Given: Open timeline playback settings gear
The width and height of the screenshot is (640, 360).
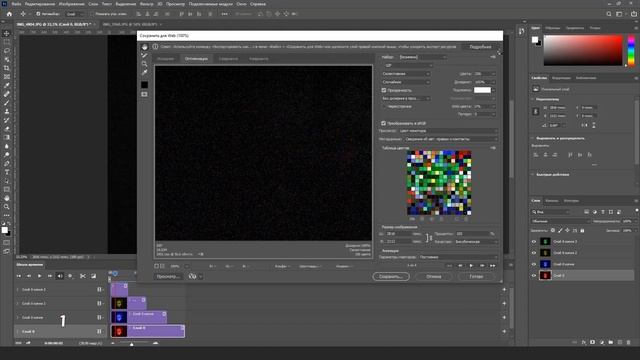Looking at the screenshot, I should (70, 276).
